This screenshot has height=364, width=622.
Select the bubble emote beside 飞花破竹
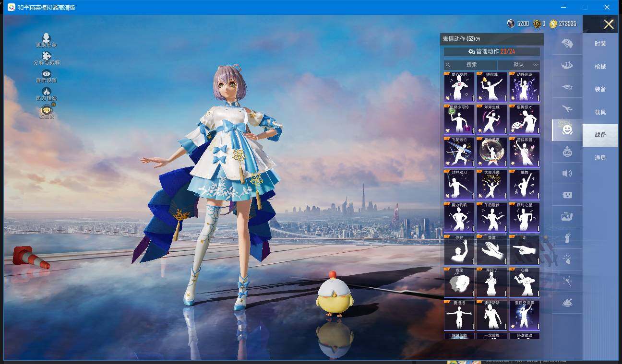492,152
